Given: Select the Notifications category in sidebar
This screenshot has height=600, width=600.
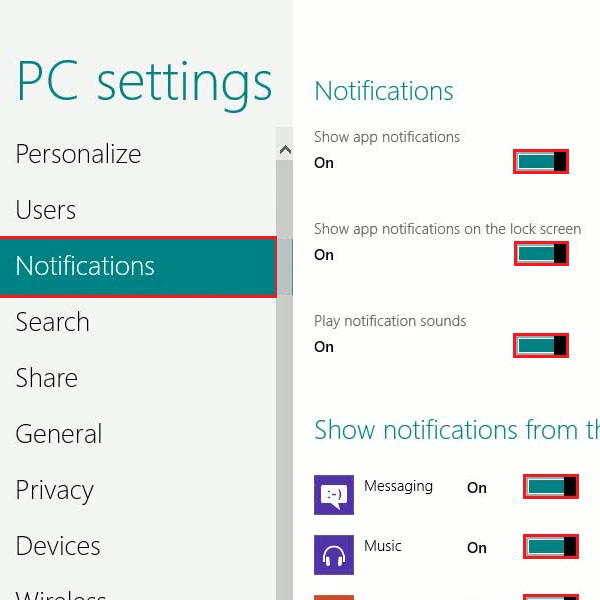Looking at the screenshot, I should [x=138, y=266].
